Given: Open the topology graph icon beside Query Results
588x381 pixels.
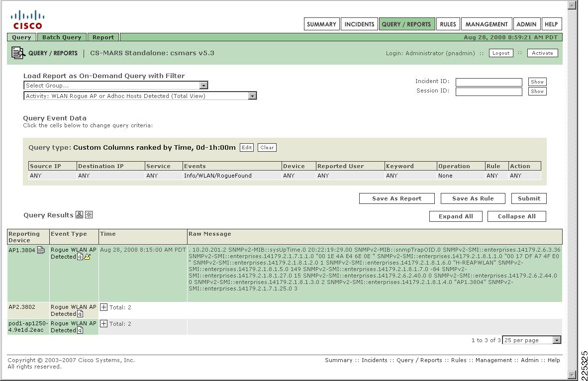Looking at the screenshot, I should point(79,215).
